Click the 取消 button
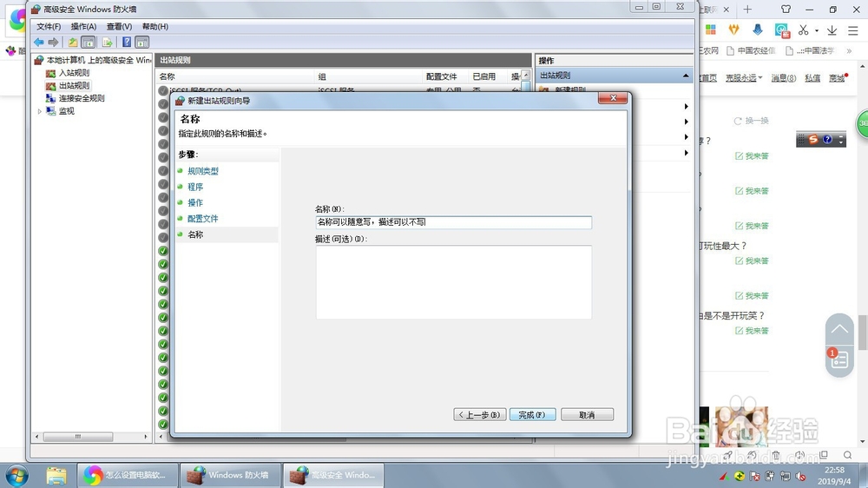 coord(587,414)
